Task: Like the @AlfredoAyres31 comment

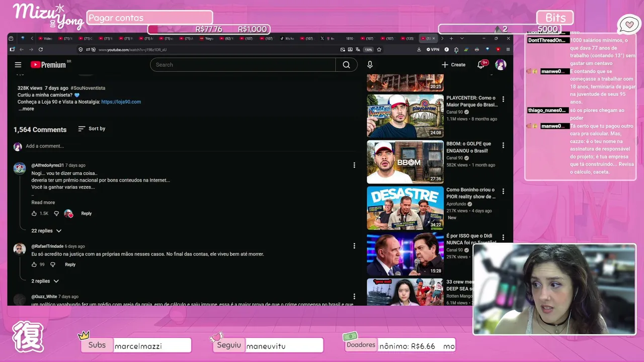Action: (34, 214)
